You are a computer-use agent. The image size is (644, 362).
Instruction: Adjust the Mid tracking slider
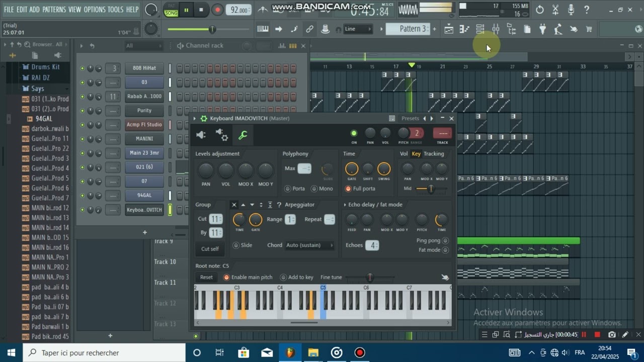pyautogui.click(x=431, y=189)
